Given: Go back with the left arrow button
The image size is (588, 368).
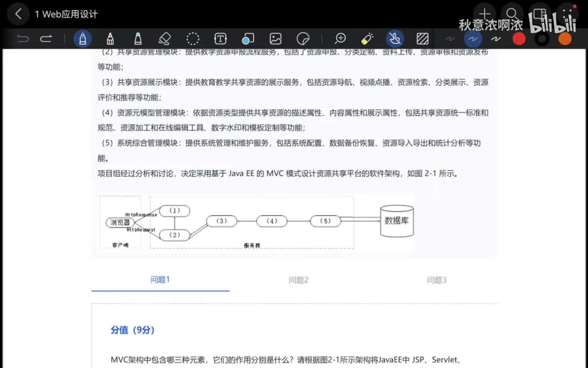Looking at the screenshot, I should [18, 14].
